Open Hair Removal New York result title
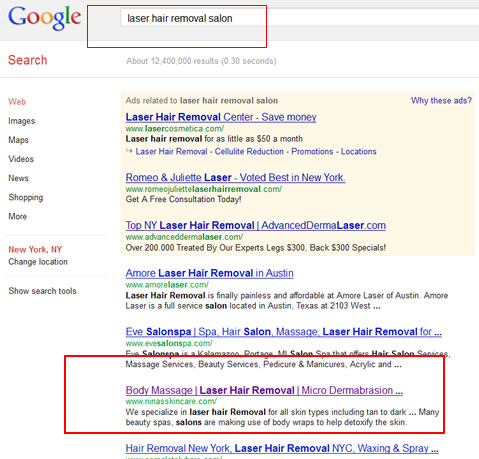 282,448
